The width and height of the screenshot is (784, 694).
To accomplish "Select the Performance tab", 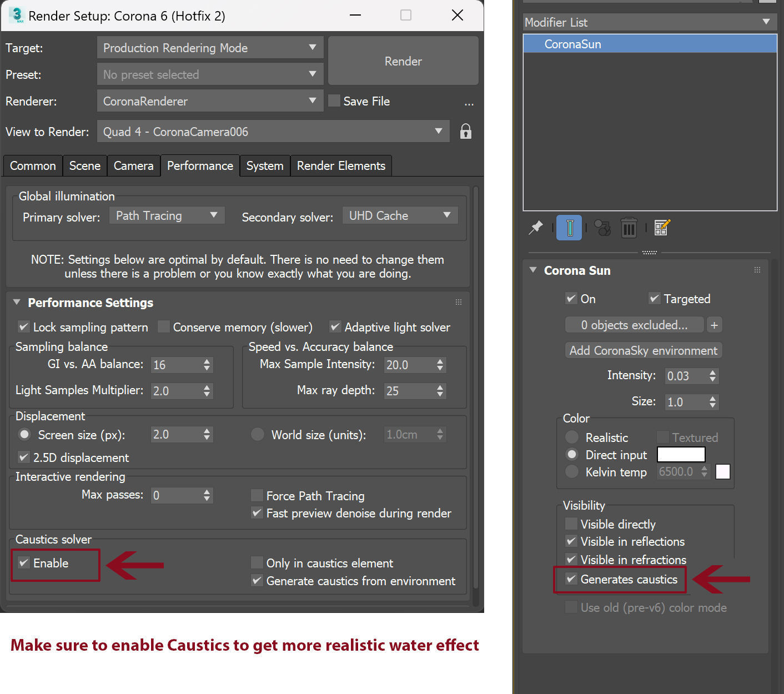I will coord(200,165).
